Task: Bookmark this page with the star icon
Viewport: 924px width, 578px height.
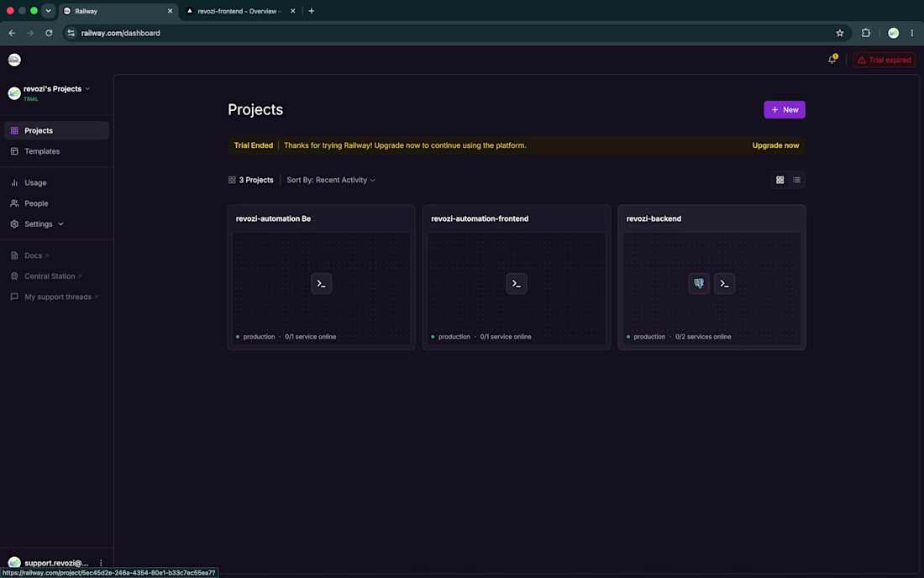Action: [x=840, y=33]
